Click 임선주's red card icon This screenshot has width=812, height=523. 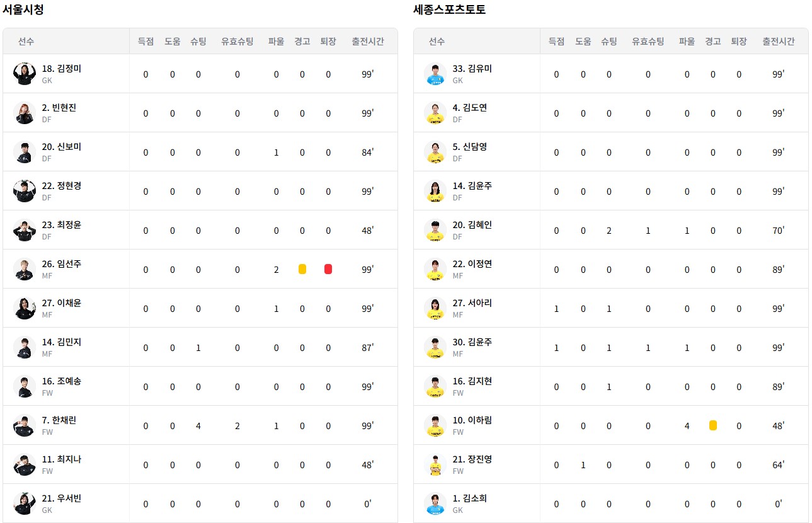(x=328, y=269)
